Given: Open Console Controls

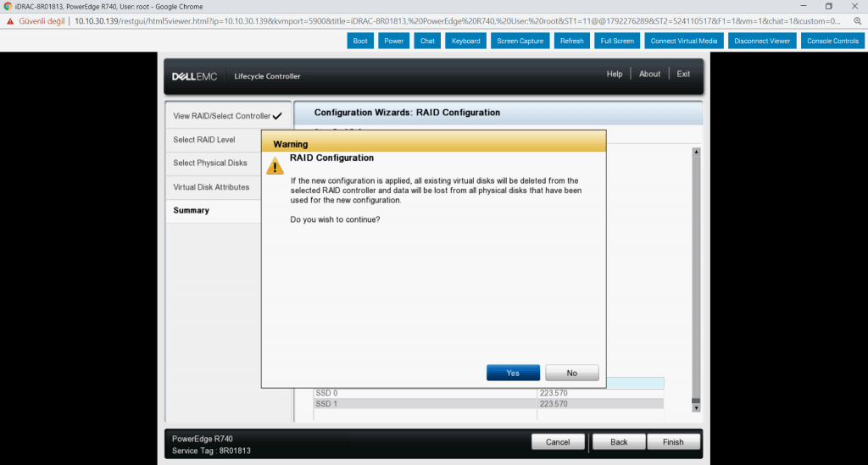Looking at the screenshot, I should [x=832, y=41].
